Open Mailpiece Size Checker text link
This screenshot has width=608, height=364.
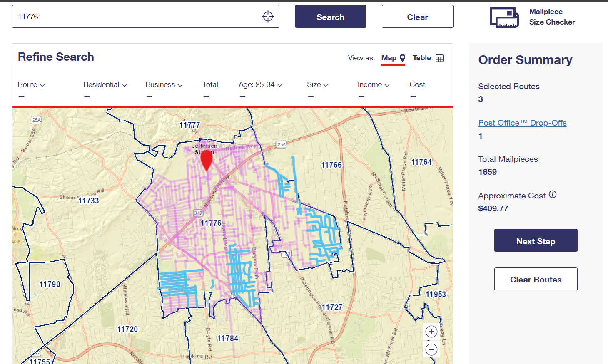[552, 17]
